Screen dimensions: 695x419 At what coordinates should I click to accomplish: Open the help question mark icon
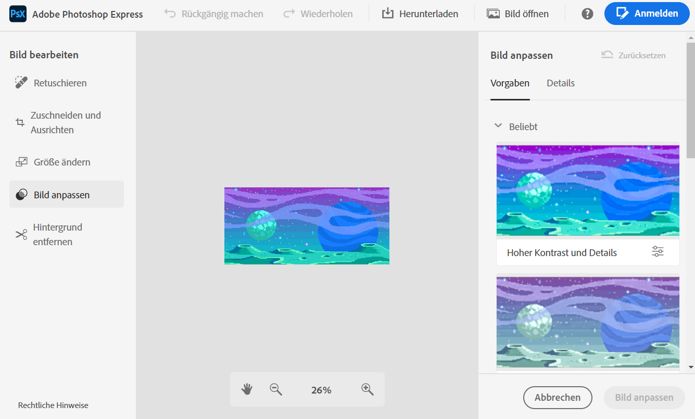(x=587, y=14)
